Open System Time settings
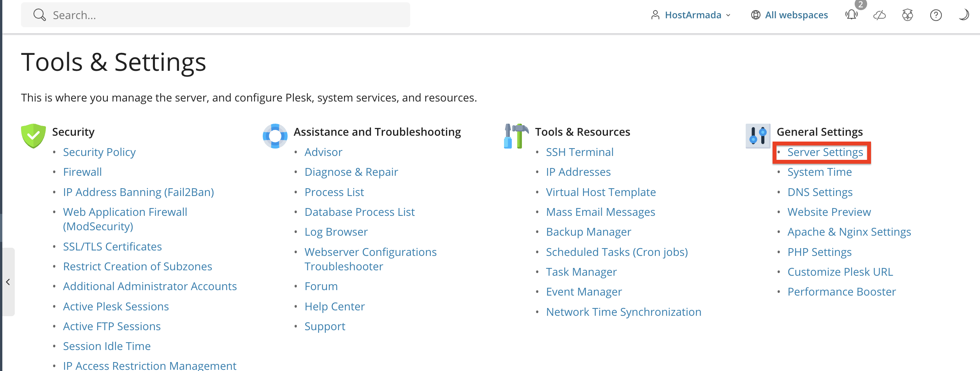980x371 pixels. tap(820, 172)
